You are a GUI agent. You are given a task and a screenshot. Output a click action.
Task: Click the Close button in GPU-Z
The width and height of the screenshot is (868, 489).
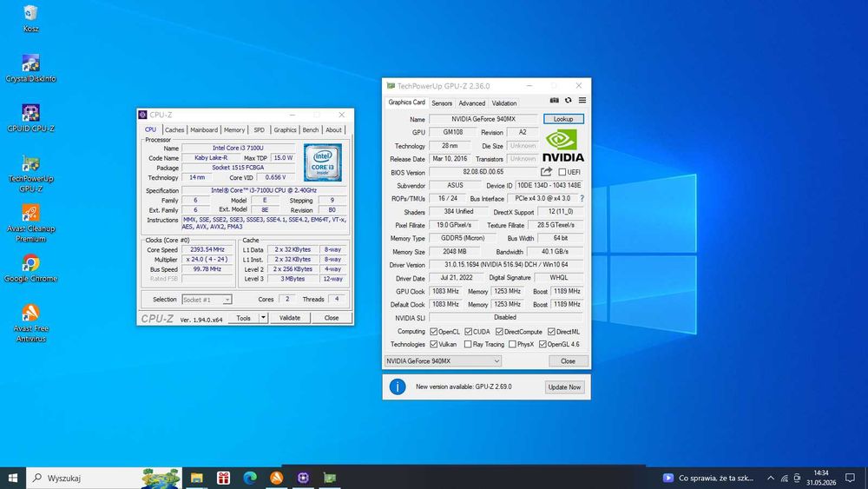pos(568,361)
